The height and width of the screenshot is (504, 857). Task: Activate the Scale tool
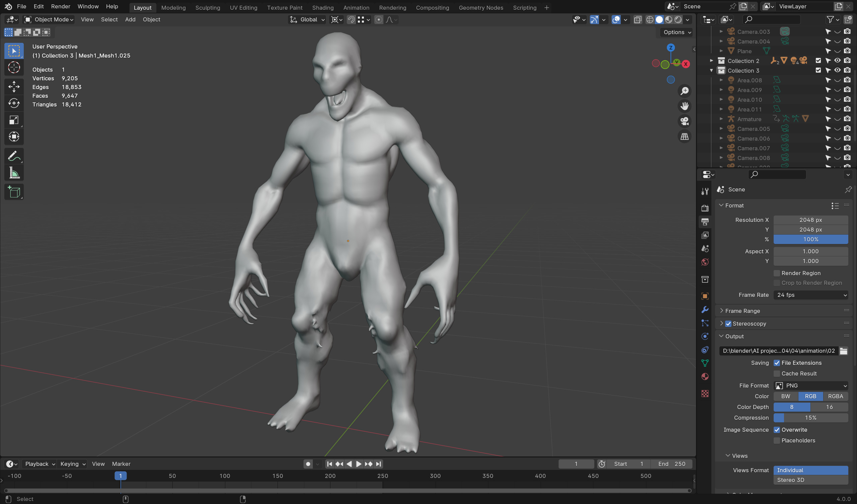[x=14, y=120]
